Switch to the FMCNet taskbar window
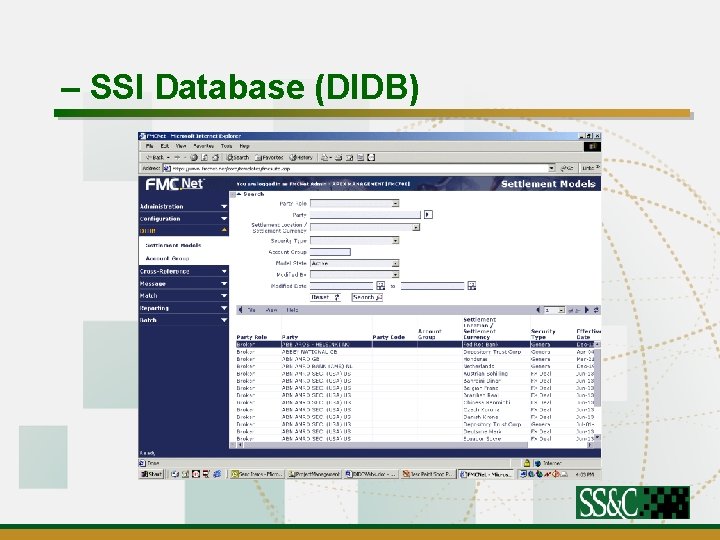Viewport: 720px width, 540px height. click(486, 474)
